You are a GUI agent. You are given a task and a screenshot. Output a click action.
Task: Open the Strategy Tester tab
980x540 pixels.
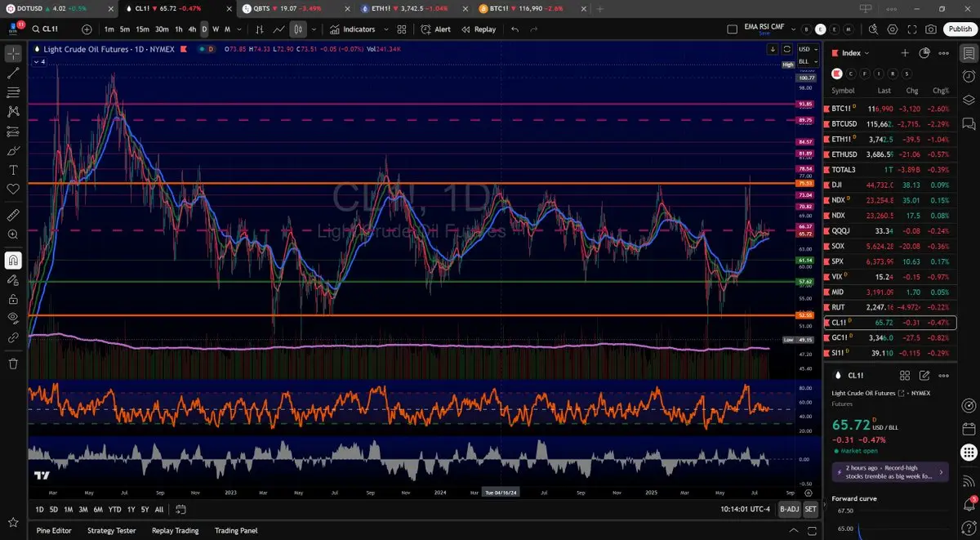112,530
